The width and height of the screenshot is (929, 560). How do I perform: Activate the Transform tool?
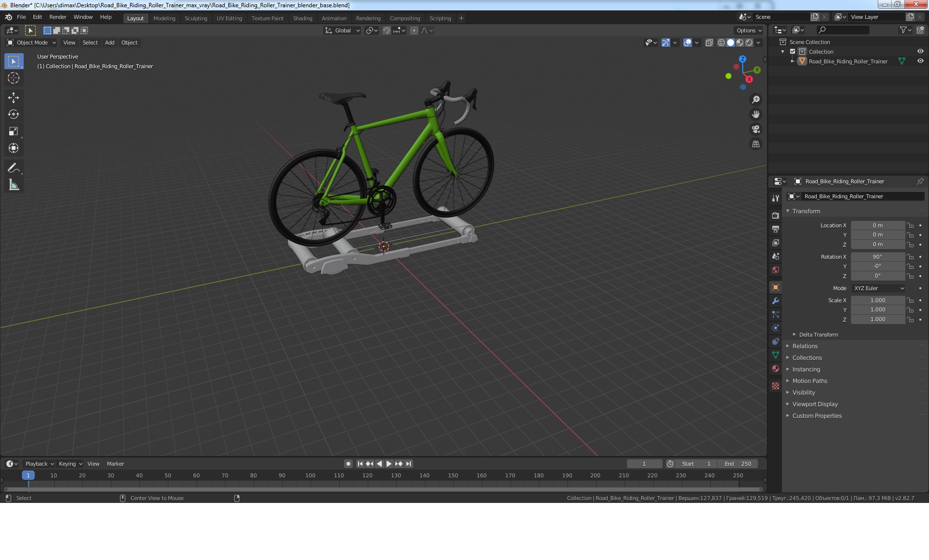14,148
